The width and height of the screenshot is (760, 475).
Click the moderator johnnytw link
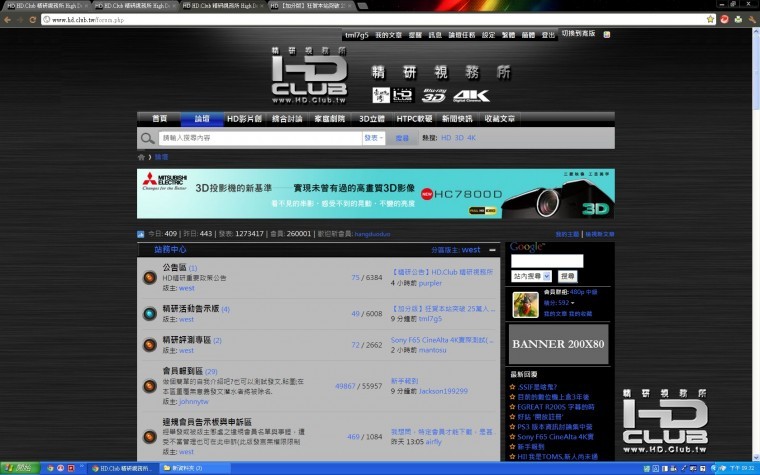click(x=194, y=402)
